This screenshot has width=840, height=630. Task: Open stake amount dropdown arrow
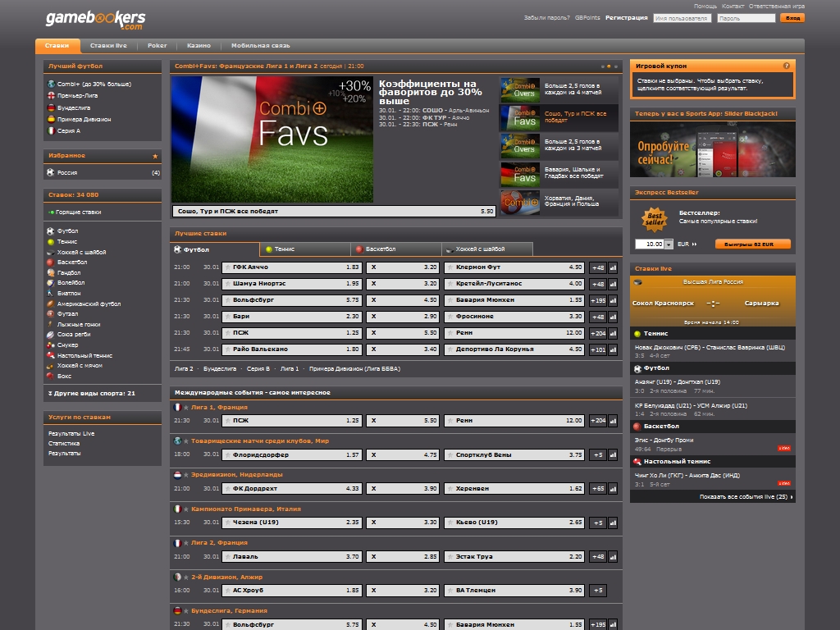point(669,244)
